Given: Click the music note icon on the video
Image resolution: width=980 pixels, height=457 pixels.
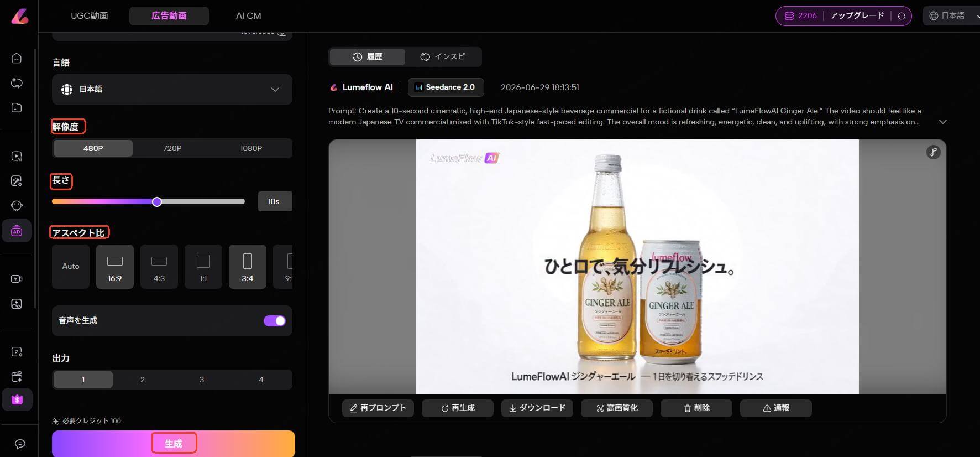Looking at the screenshot, I should pyautogui.click(x=933, y=152).
